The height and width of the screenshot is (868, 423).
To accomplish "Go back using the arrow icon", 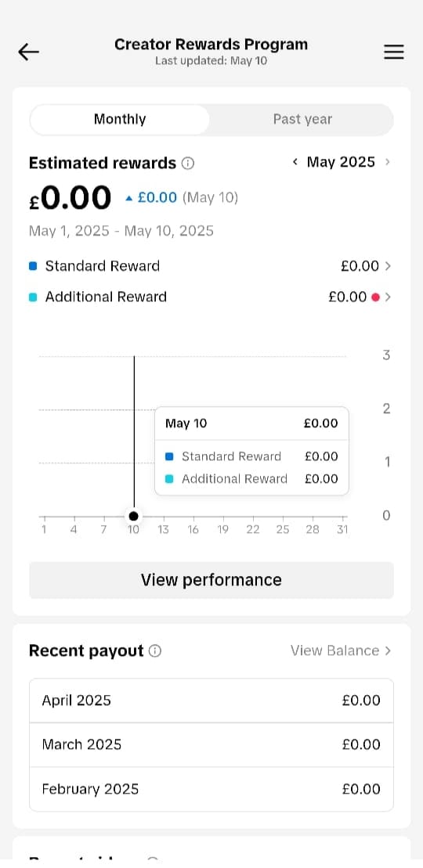I will 28,52.
